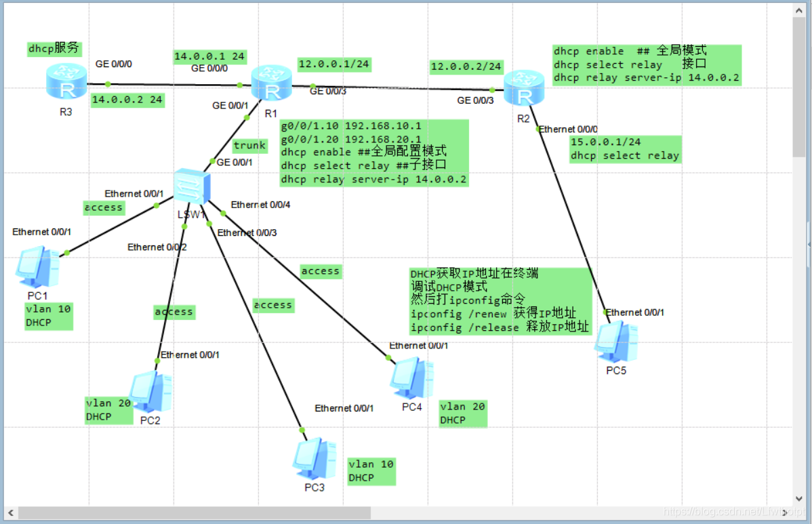Select the R3 DHCP server router icon
Screen dimensions: 812x524
65,81
